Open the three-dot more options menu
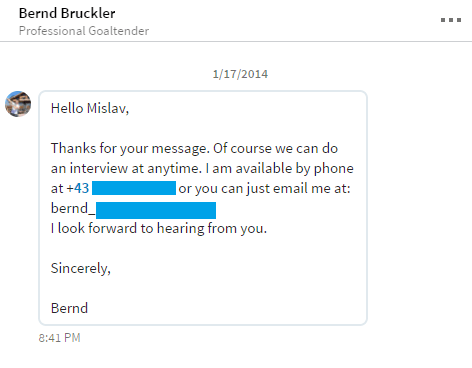 coord(451,20)
